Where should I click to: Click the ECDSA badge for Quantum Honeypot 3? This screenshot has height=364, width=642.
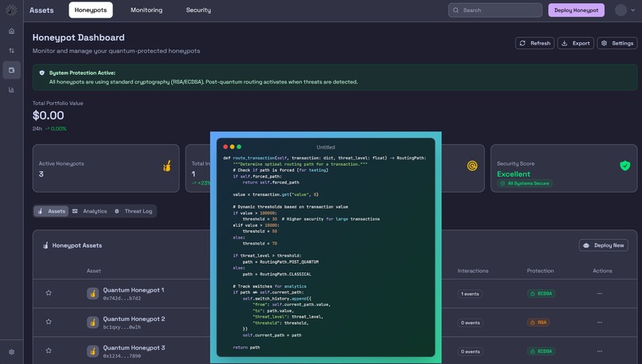542,351
